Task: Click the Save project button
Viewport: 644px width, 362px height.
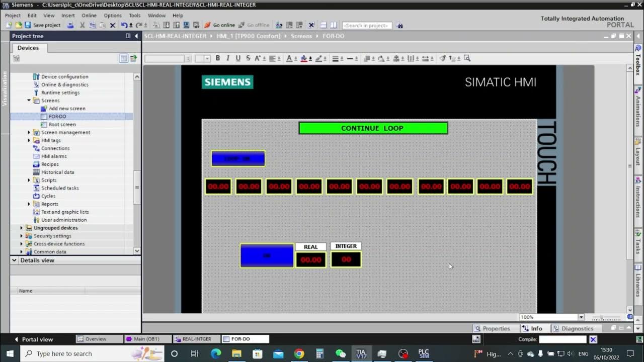Action: (x=43, y=25)
